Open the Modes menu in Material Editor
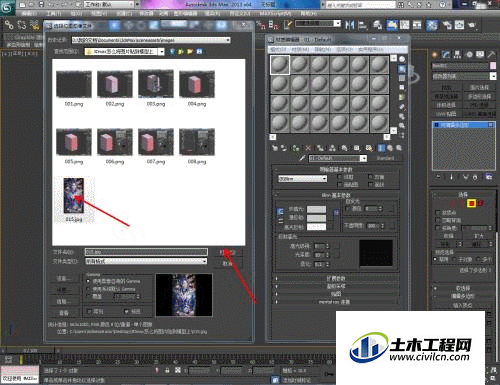 tap(279, 50)
